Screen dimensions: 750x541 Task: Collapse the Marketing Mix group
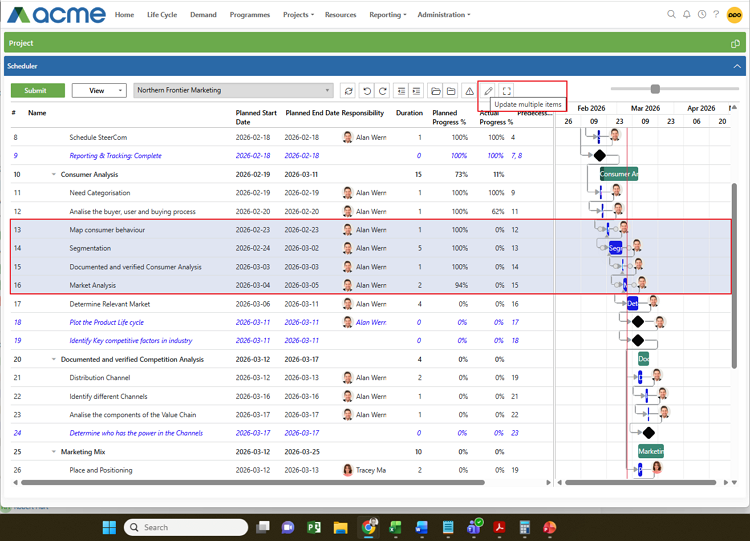(53, 451)
